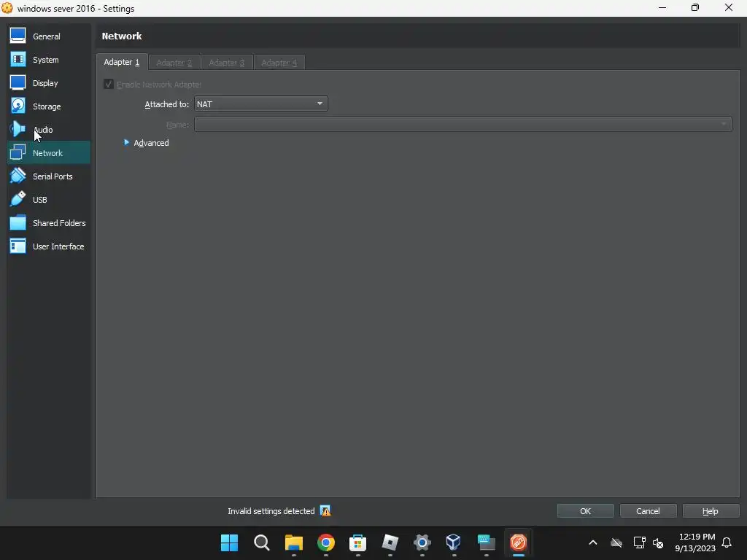The image size is (747, 560).
Task: Click the Display screen icon
Action: pos(18,83)
